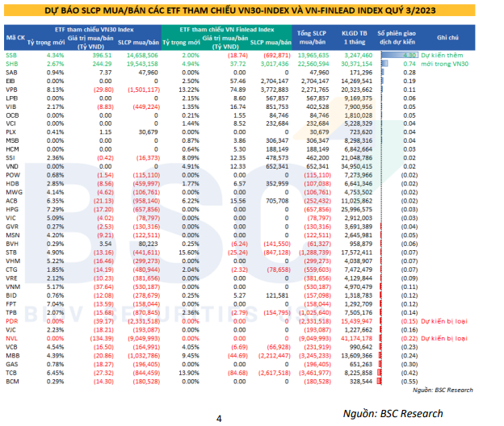Click the 13.22% weight in the VPB row
The width and height of the screenshot is (504, 426).
pyautogui.click(x=189, y=90)
